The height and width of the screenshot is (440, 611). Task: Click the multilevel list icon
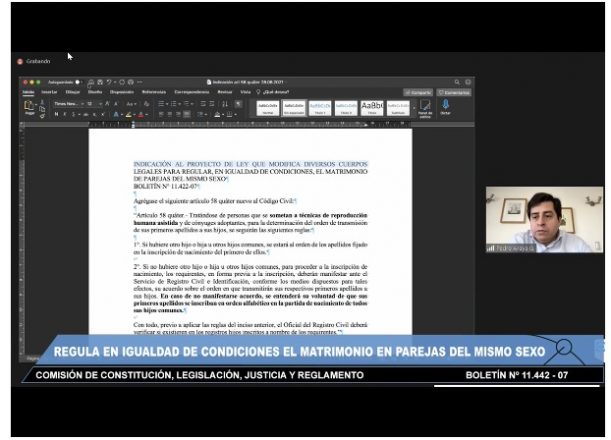point(187,104)
